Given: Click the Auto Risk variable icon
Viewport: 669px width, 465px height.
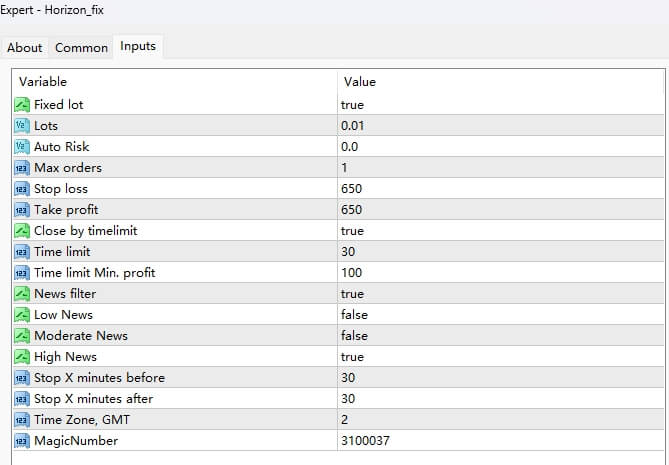Looking at the screenshot, I should (x=22, y=146).
